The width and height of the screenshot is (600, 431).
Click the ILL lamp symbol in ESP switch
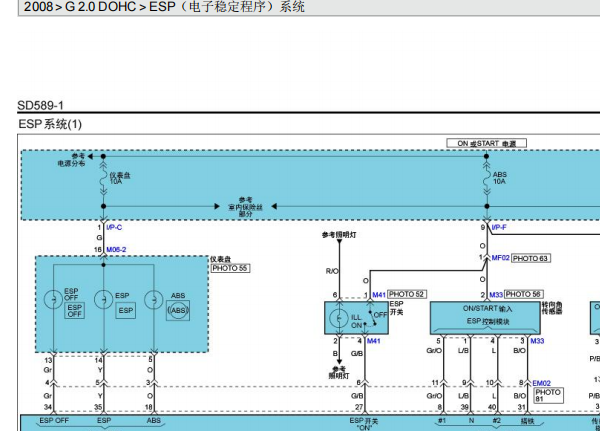tap(339, 318)
